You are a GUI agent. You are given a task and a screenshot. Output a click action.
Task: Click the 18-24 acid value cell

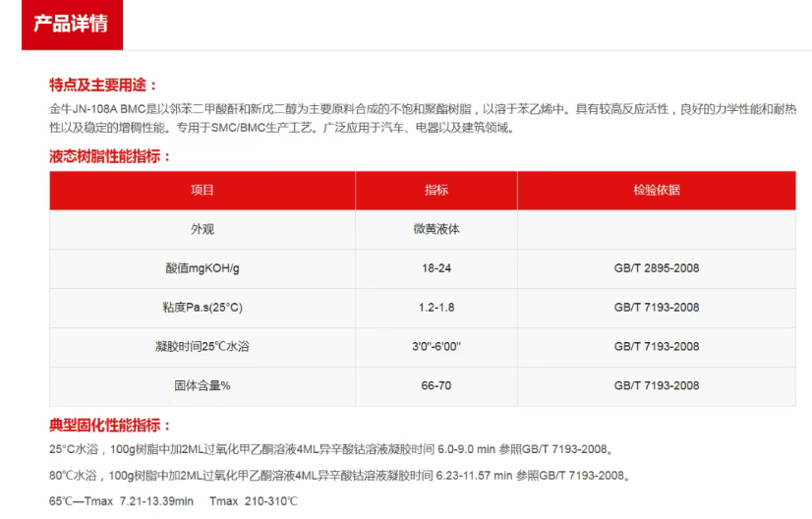[436, 268]
